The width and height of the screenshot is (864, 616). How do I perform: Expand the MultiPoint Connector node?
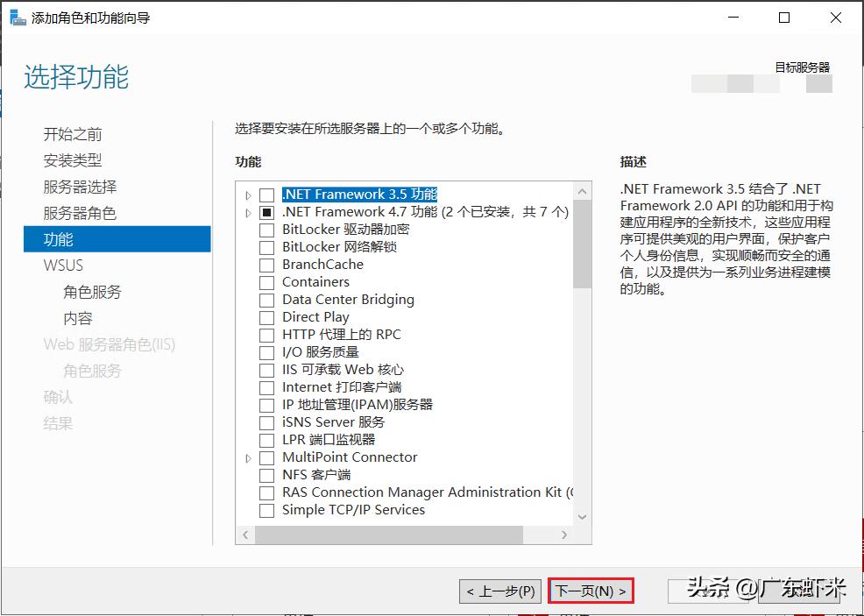(248, 457)
